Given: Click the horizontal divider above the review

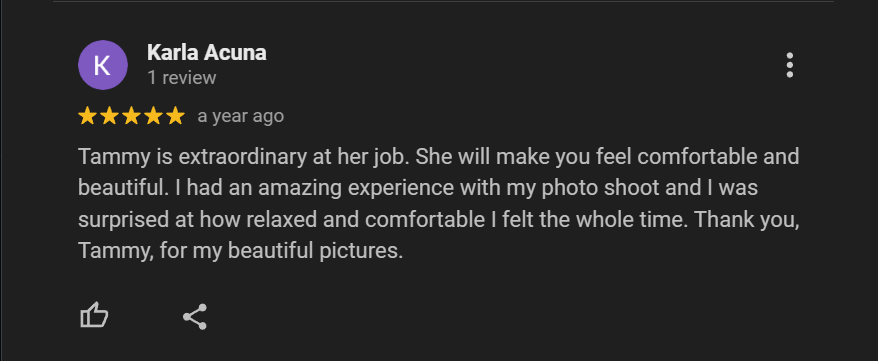Looking at the screenshot, I should [443, 1].
